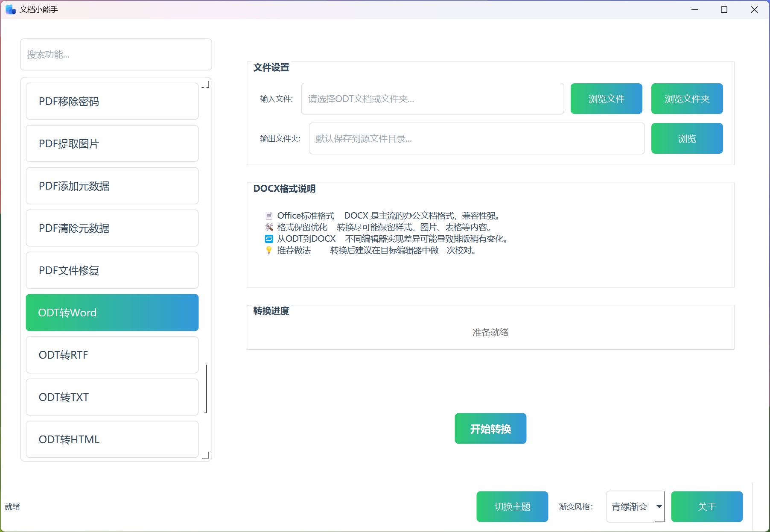Click the 文档小能手 app icon in title bar
770x532 pixels.
pos(11,9)
